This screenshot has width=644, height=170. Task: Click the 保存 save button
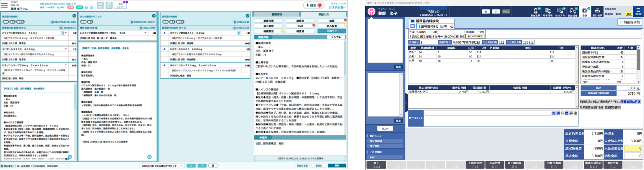coord(337,165)
